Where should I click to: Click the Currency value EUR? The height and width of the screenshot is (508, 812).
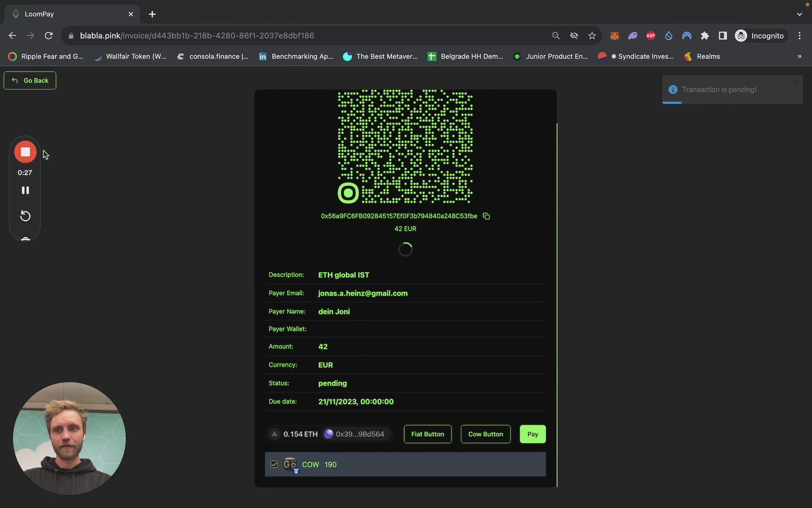click(x=326, y=365)
